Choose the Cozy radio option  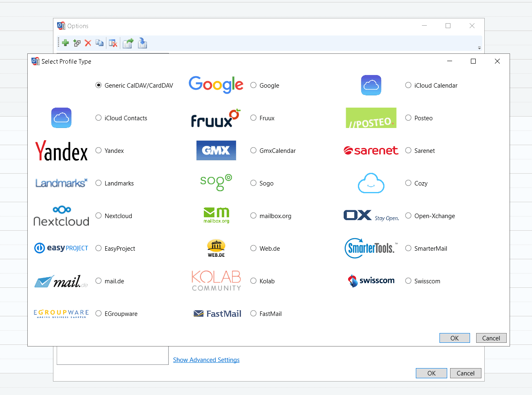[x=416, y=183]
